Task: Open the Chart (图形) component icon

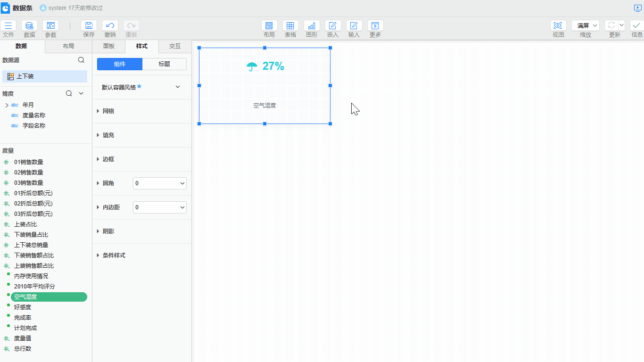Action: pos(312,26)
